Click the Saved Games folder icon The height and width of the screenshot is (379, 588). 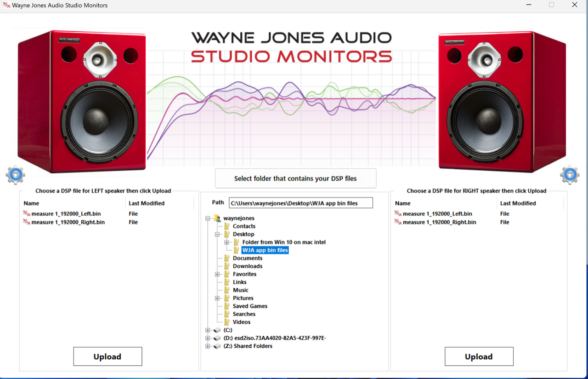point(227,306)
